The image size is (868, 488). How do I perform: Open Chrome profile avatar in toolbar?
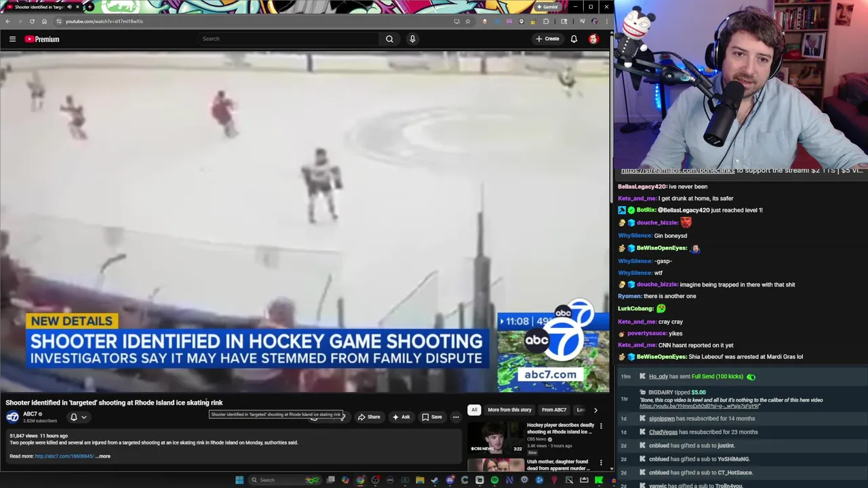(594, 21)
